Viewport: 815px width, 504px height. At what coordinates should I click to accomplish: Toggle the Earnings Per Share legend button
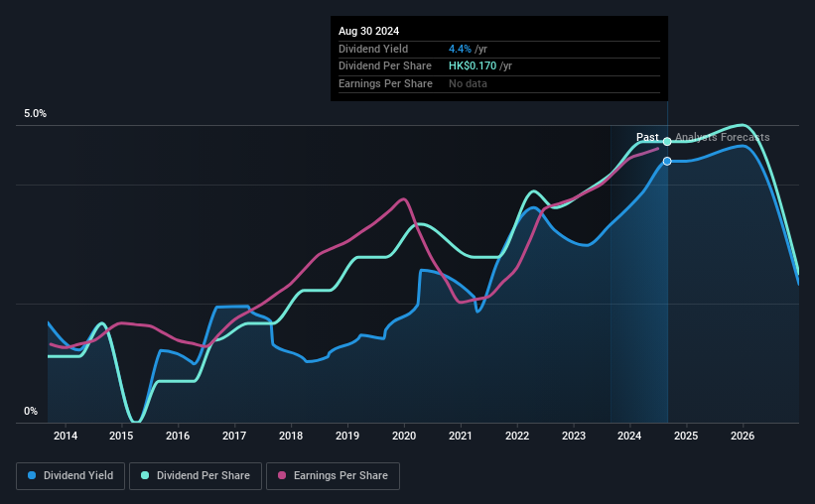pyautogui.click(x=333, y=476)
